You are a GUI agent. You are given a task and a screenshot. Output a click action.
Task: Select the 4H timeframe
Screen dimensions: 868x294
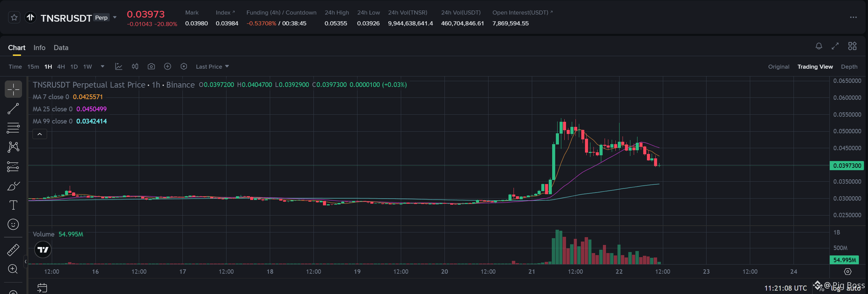61,67
